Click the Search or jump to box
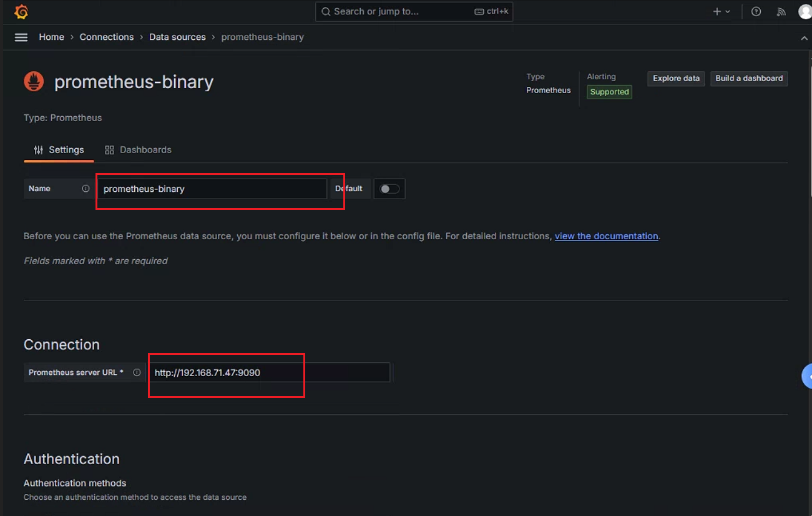The height and width of the screenshot is (516, 812). (x=414, y=12)
